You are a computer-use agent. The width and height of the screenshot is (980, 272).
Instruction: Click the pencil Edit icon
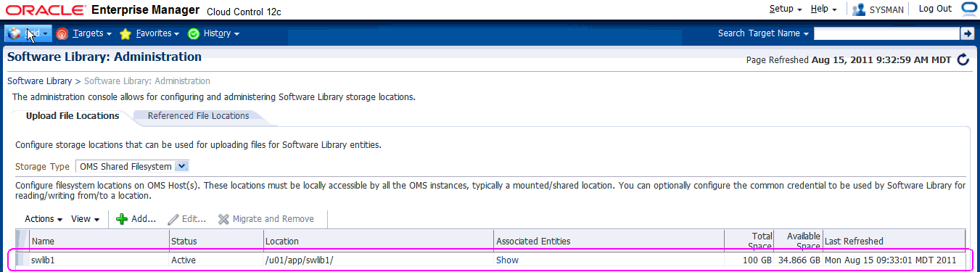pos(173,219)
